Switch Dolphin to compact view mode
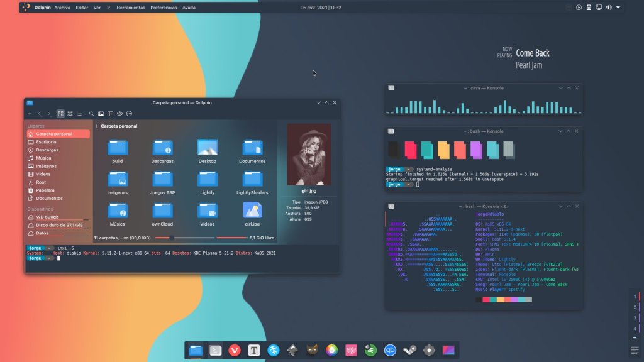 point(70,114)
